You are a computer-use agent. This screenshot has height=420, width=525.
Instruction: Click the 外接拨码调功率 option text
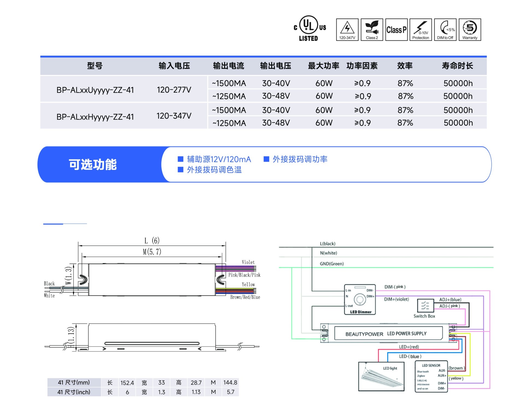(300, 159)
